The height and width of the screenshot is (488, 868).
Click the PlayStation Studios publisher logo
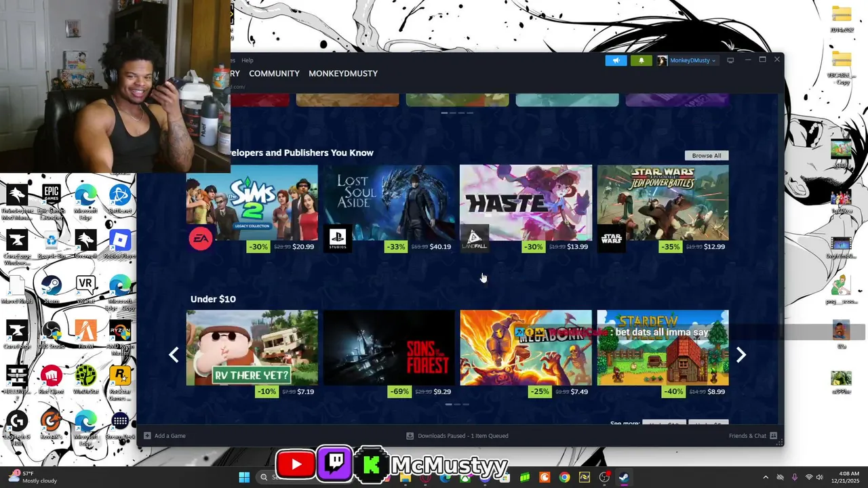click(x=338, y=239)
